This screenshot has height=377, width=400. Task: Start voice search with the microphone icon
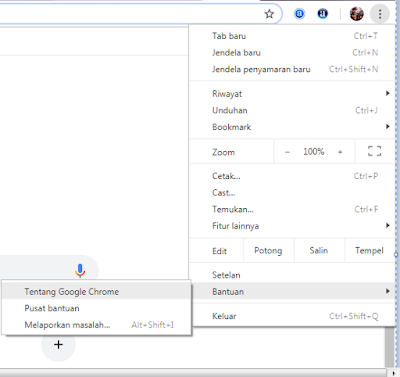coord(80,271)
